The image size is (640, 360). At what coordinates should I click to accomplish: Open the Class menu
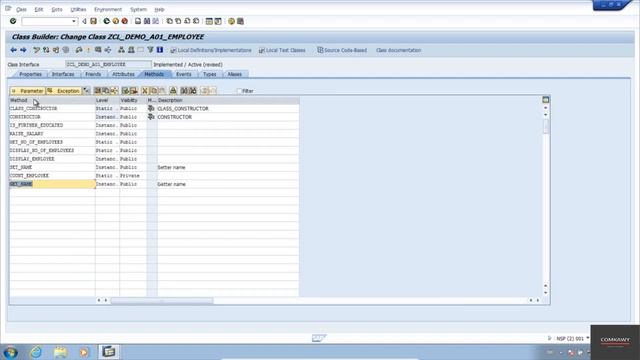(x=21, y=9)
